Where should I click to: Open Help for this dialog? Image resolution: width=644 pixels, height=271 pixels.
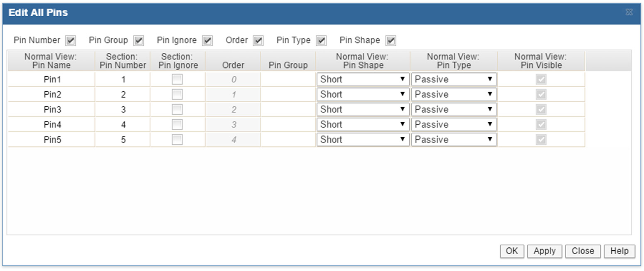(x=619, y=251)
